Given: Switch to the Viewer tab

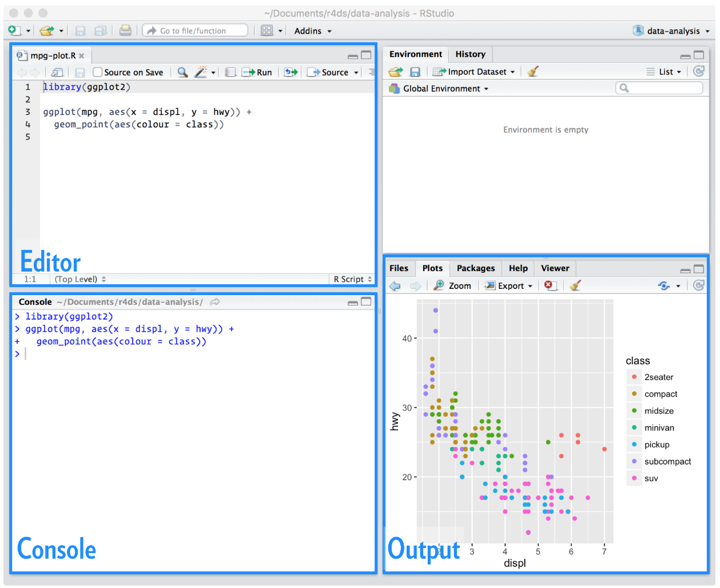Looking at the screenshot, I should click(x=555, y=268).
